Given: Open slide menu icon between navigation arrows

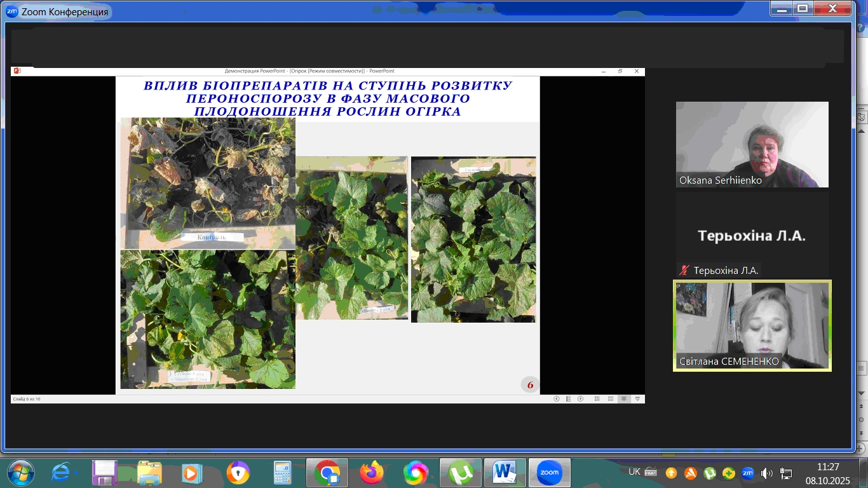Looking at the screenshot, I should coord(568,399).
